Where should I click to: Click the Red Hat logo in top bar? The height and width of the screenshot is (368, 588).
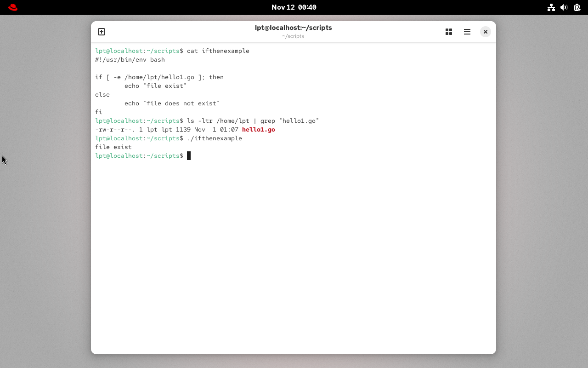tap(12, 7)
